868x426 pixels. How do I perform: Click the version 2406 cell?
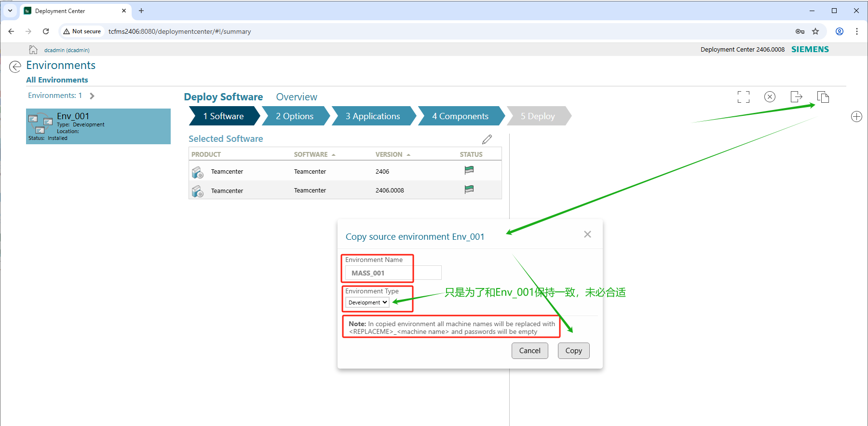tap(382, 172)
